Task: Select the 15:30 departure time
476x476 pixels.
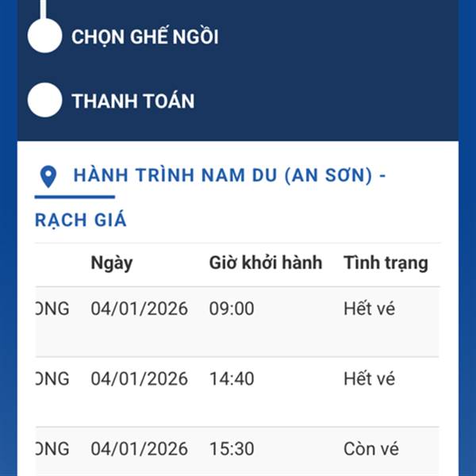Action: (x=232, y=449)
